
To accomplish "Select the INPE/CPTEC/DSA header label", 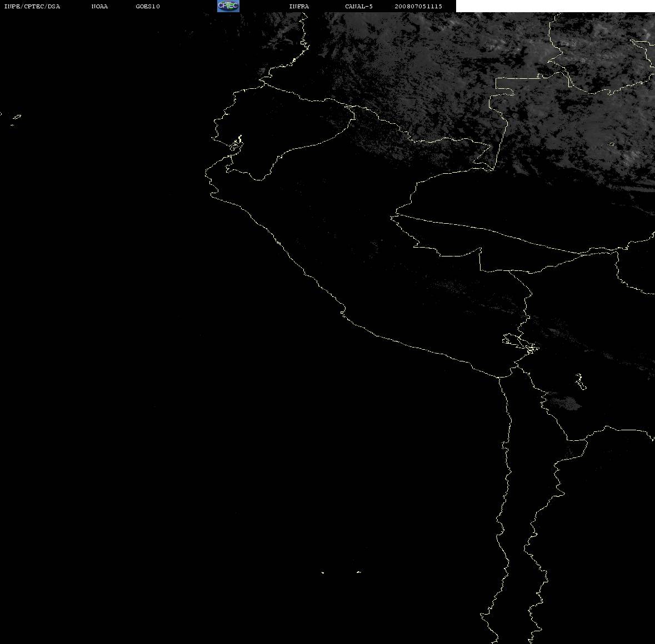I will pos(32,6).
